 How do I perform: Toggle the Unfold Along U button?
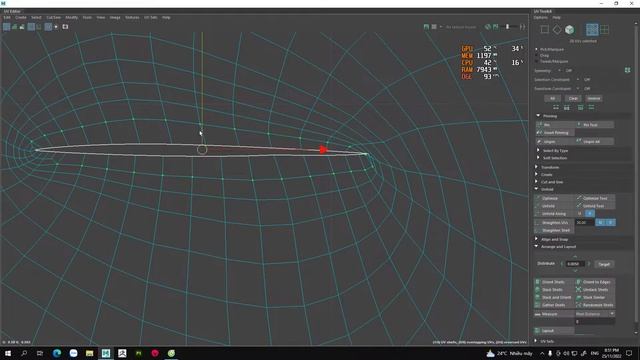coord(580,213)
